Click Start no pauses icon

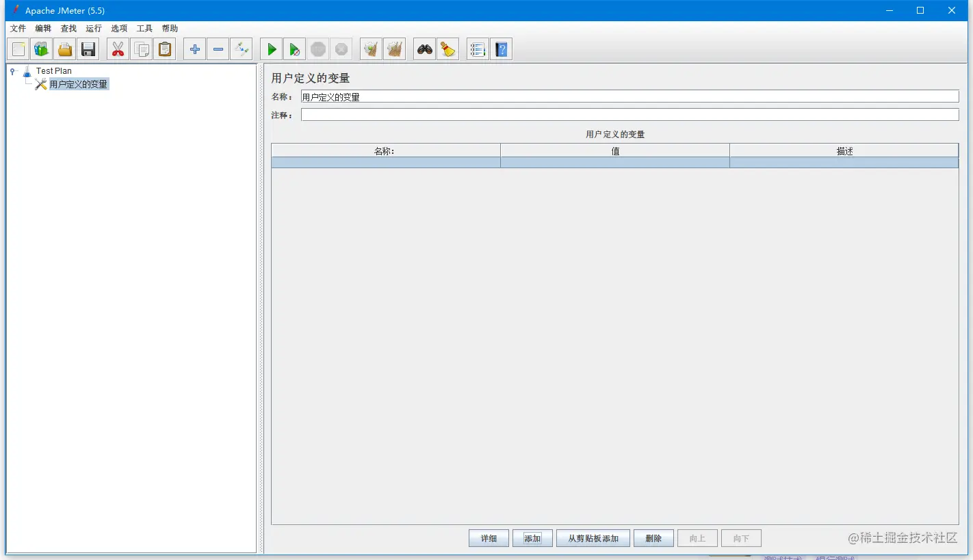point(295,49)
